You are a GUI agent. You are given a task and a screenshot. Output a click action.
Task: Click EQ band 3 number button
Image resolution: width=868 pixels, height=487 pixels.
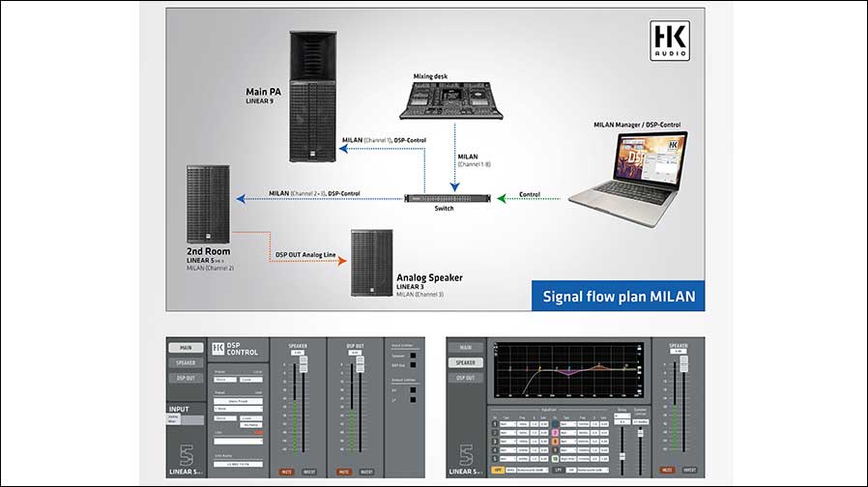(x=495, y=442)
